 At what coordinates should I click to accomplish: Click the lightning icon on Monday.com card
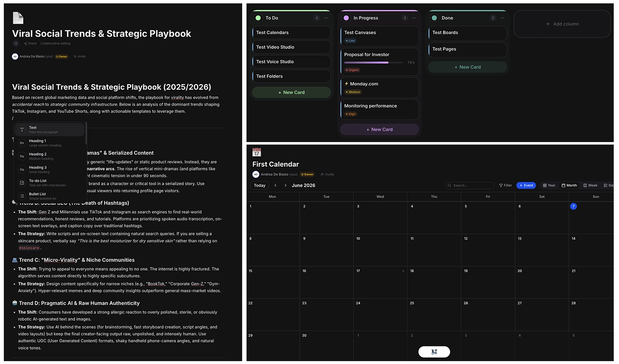346,84
